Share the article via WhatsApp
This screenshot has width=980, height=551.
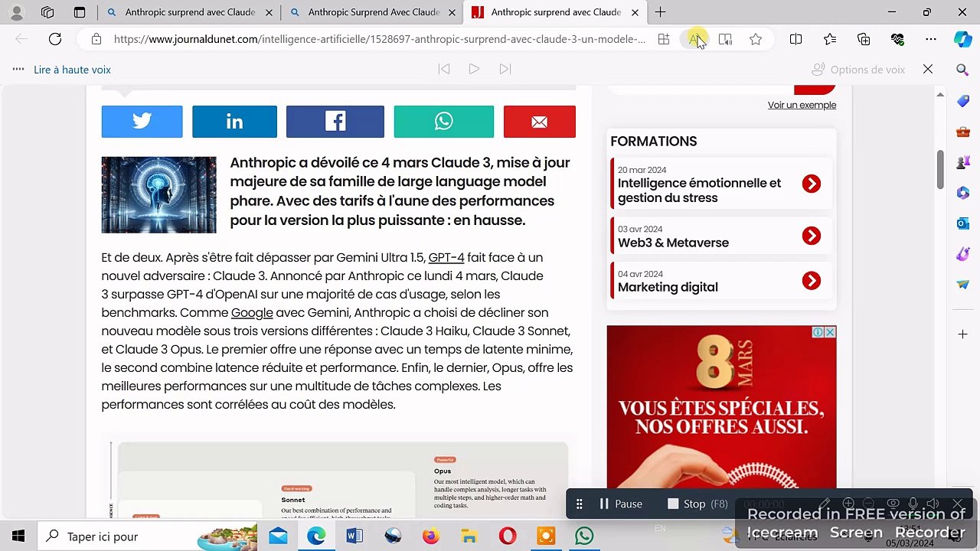[443, 122]
